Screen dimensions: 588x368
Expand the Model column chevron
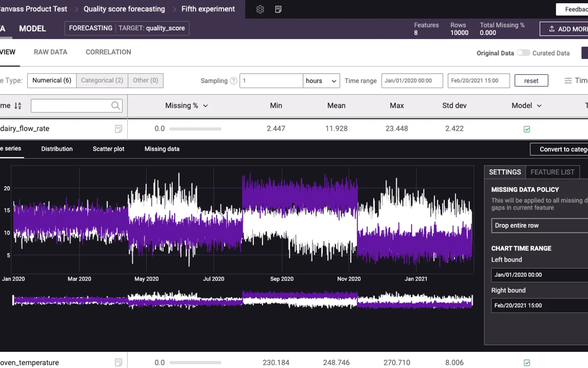pyautogui.click(x=539, y=106)
